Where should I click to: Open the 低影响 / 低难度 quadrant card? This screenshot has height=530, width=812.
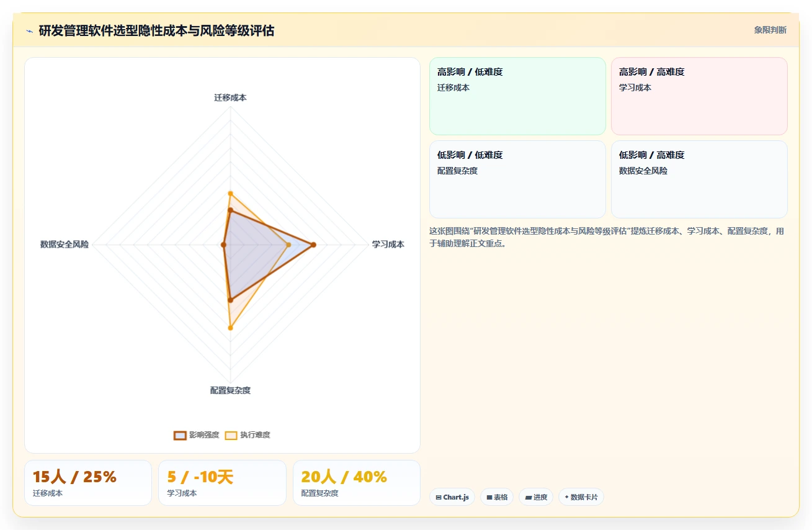pos(517,179)
